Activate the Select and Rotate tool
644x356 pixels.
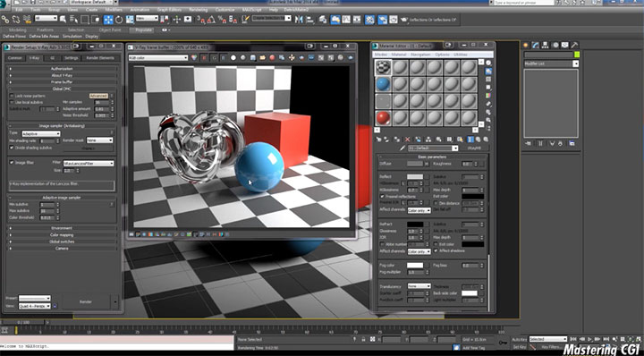pos(119,20)
